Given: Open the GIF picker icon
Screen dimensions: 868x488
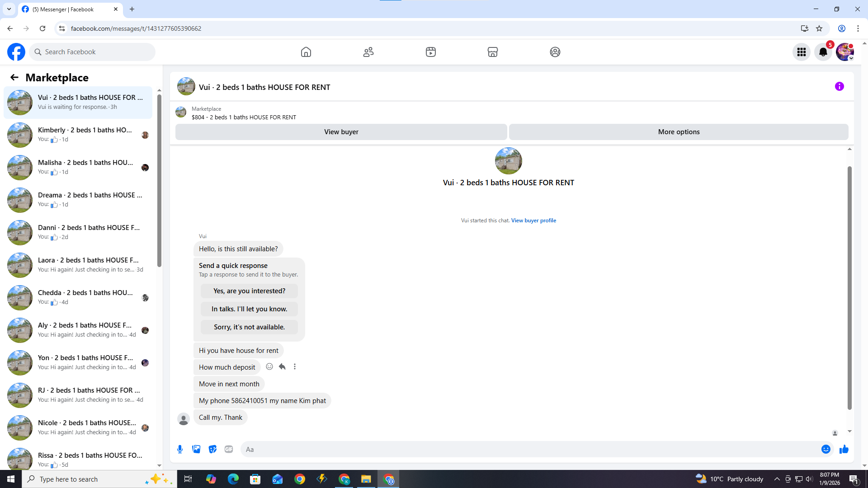Looking at the screenshot, I should click(229, 449).
